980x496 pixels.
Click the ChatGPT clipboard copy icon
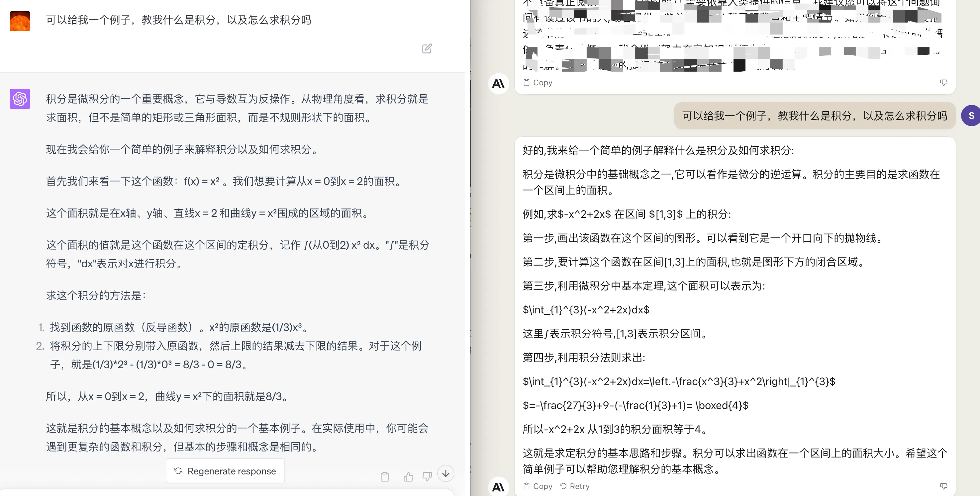click(x=385, y=476)
